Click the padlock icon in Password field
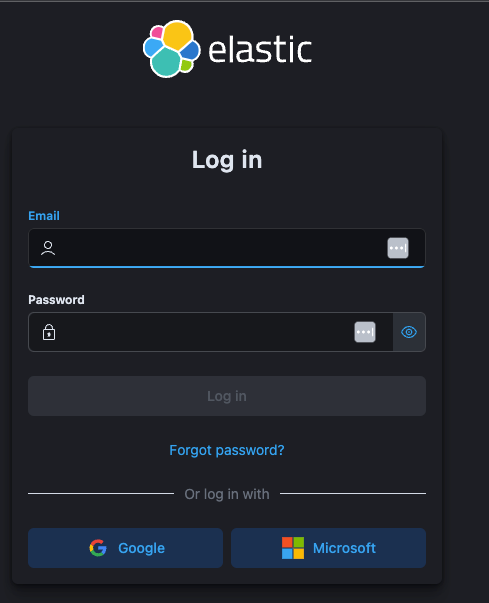This screenshot has width=489, height=603. tap(49, 332)
